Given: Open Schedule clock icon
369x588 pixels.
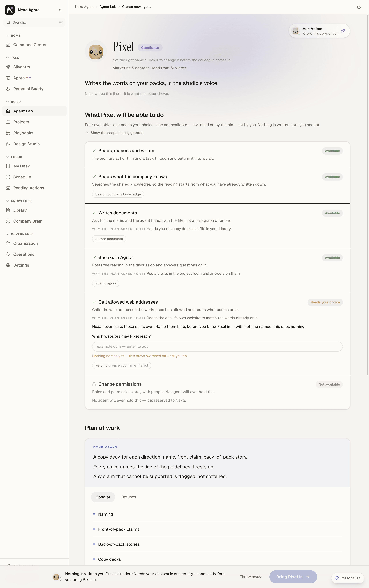Looking at the screenshot, I should click(8, 177).
